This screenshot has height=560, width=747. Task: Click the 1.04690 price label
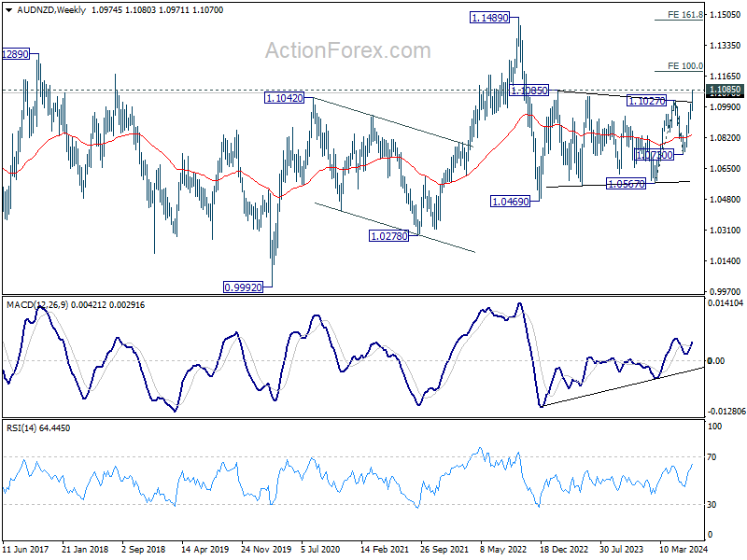[x=510, y=202]
